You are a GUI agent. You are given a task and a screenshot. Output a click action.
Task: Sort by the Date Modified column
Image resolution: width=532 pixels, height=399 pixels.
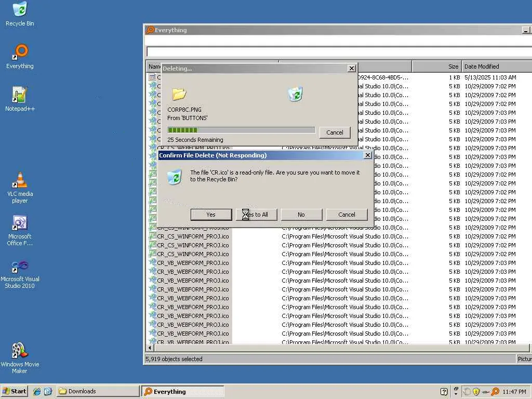click(497, 66)
